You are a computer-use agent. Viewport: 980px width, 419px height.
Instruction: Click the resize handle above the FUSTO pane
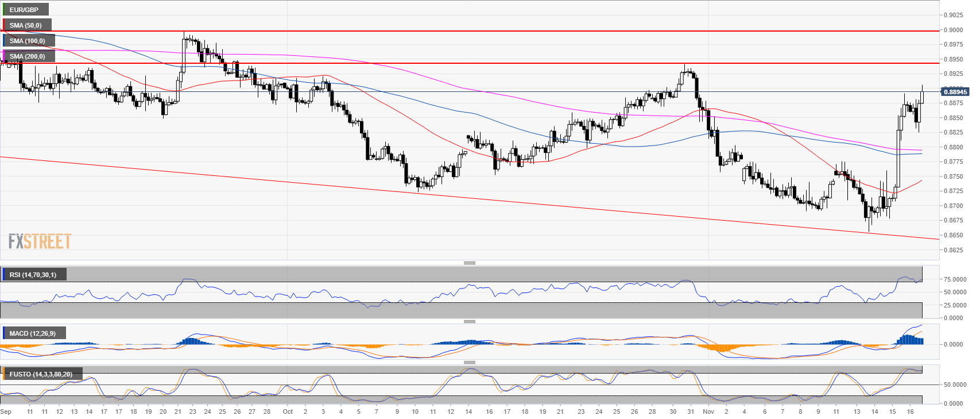click(469, 362)
